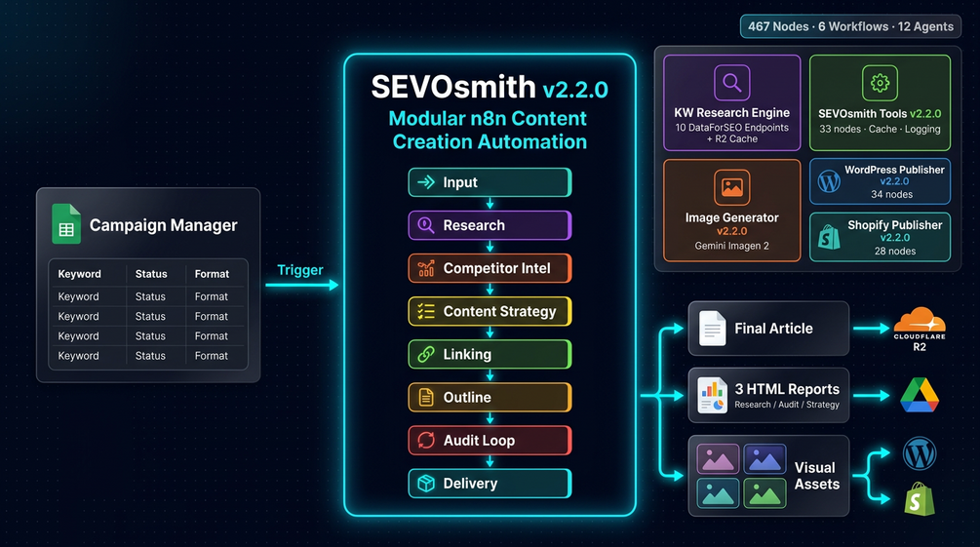Click the gear icon on SEVOsmith Tools card
Screen dimensions: 980x547
(x=880, y=83)
